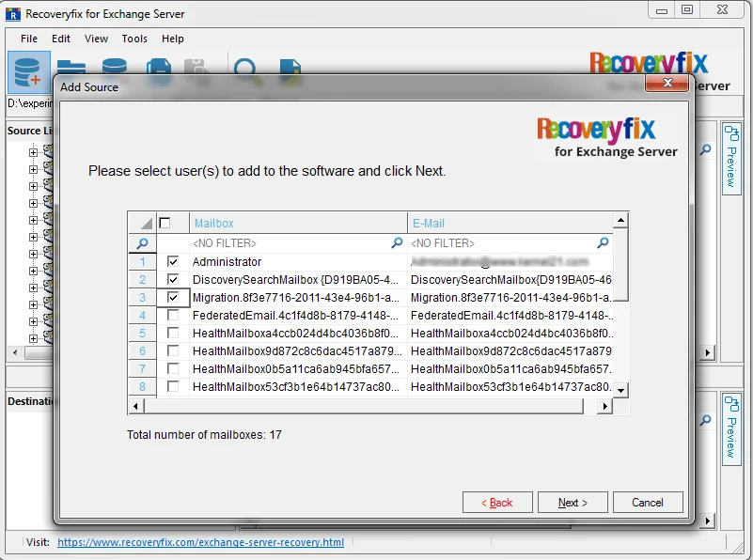Click the Back button
The height and width of the screenshot is (560, 753).
point(497,503)
